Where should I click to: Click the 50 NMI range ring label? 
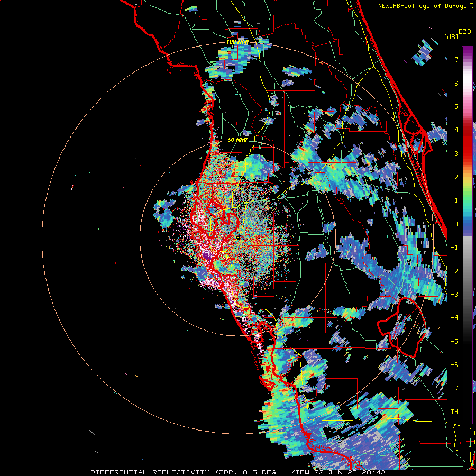click(237, 140)
